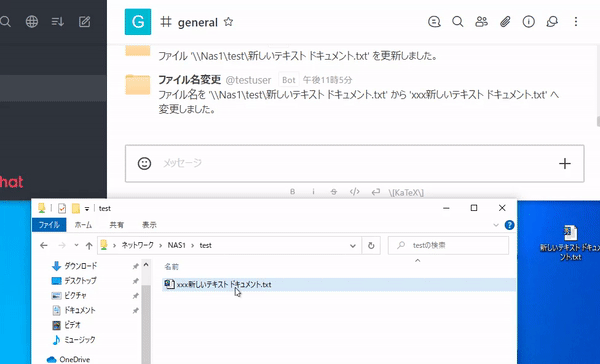Expand the Explorer ribbon chevron

pyautogui.click(x=496, y=225)
